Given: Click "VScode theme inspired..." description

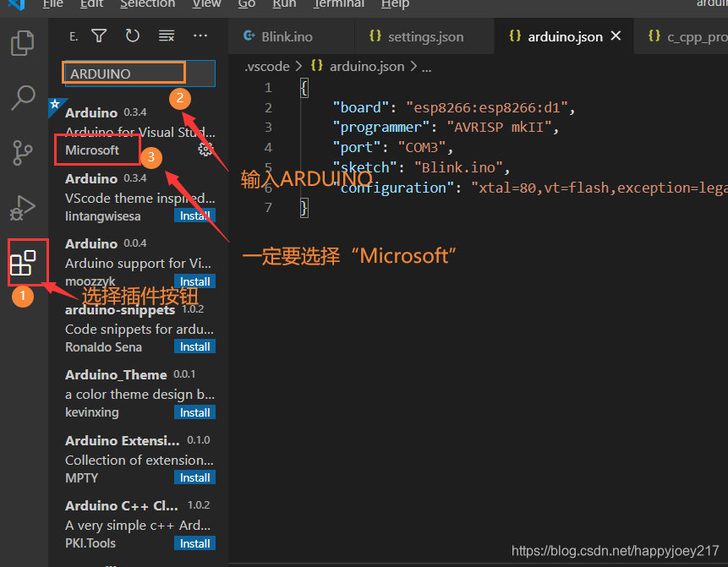Looking at the screenshot, I should (x=140, y=198).
